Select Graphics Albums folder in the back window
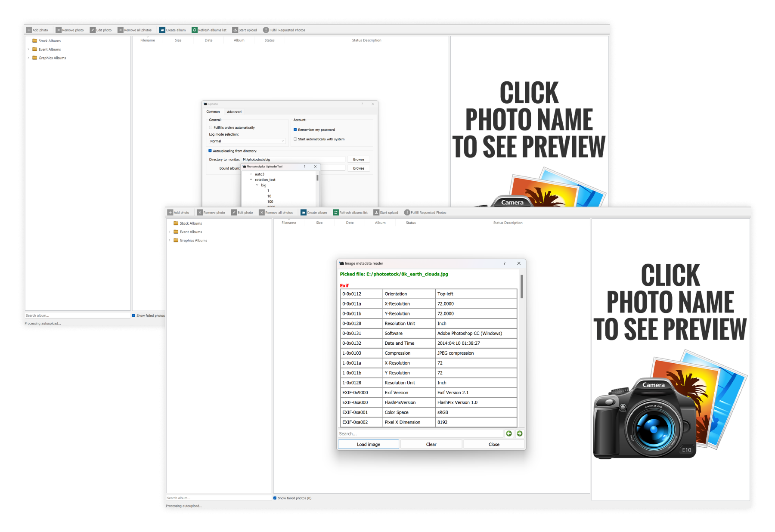The image size is (775, 532). pyautogui.click(x=49, y=58)
